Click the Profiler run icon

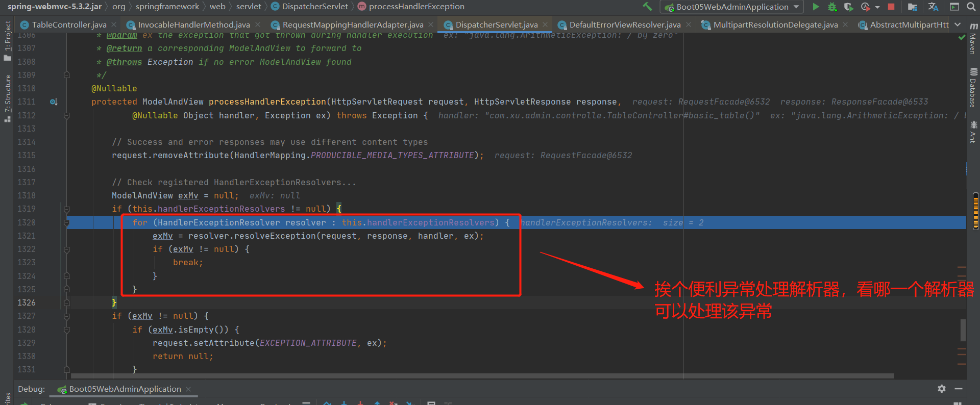click(x=865, y=7)
